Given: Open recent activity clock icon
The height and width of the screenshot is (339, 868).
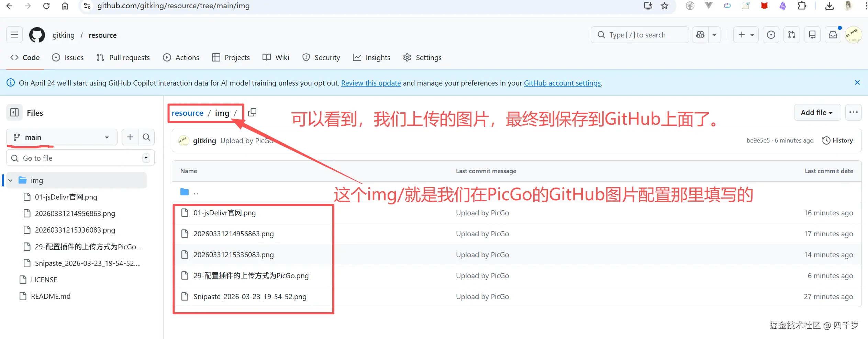Looking at the screenshot, I should [771, 35].
